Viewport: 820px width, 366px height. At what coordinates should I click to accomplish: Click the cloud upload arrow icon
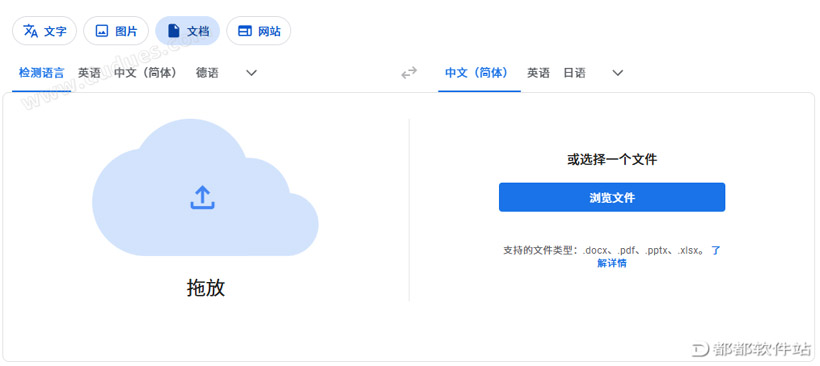tap(202, 198)
